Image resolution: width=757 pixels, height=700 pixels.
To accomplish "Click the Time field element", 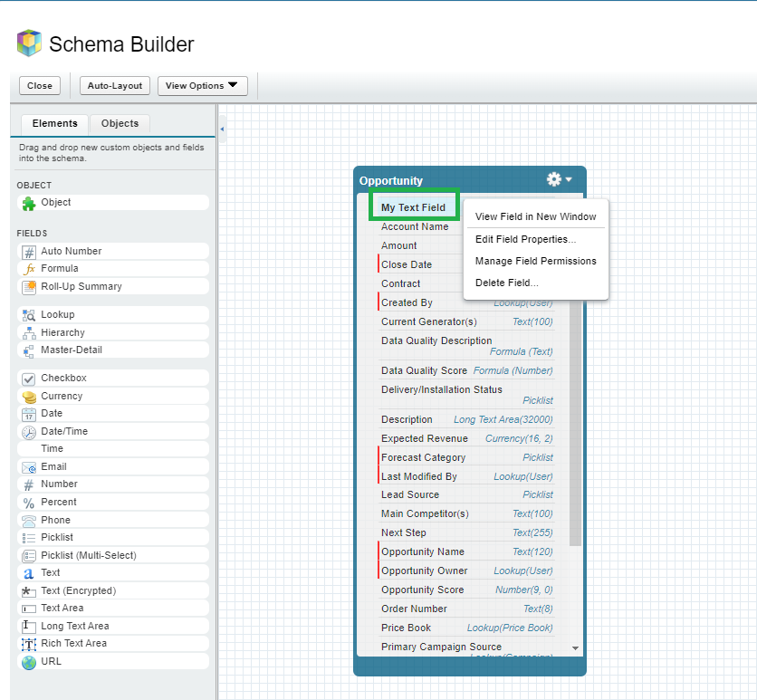I will tap(113, 448).
